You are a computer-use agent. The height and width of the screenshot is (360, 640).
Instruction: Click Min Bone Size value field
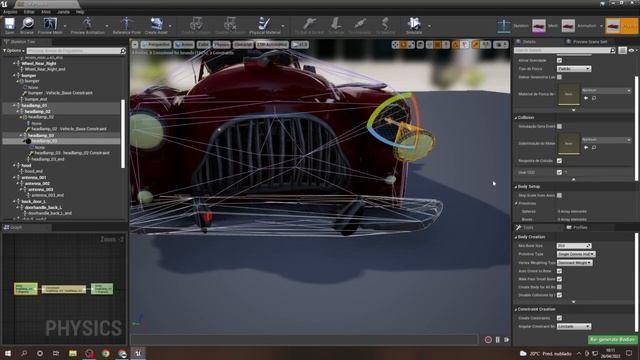click(x=573, y=246)
